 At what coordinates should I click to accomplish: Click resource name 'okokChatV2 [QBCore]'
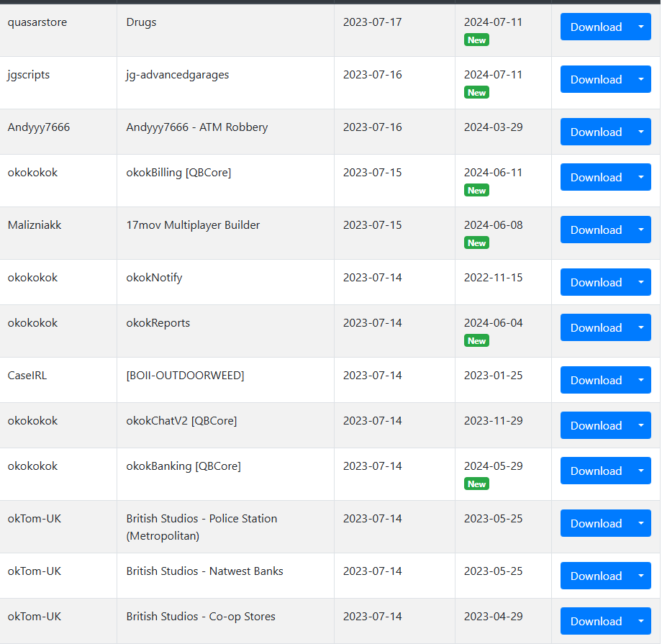coord(181,421)
